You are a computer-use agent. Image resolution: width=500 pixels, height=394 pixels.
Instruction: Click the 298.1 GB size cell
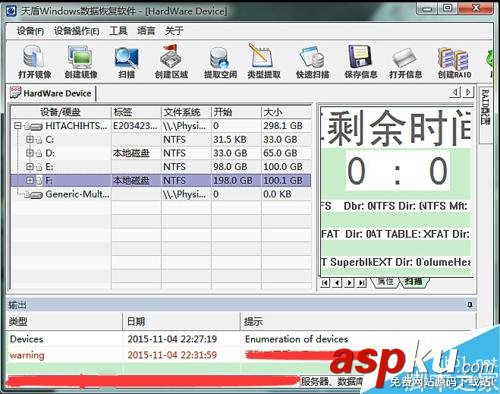(x=283, y=126)
